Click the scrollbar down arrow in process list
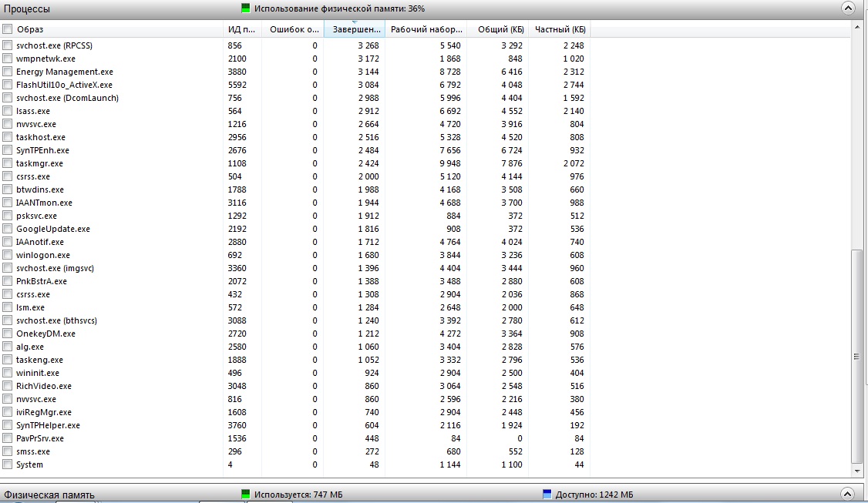 point(857,471)
